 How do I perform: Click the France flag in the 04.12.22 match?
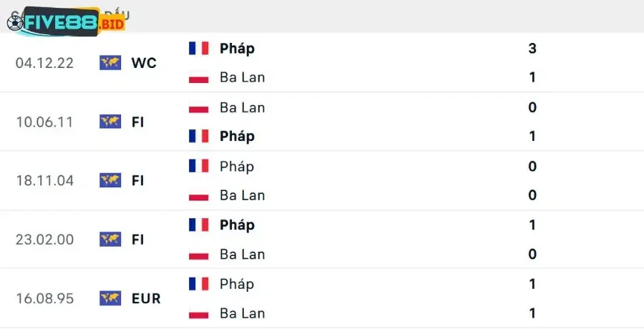click(x=199, y=49)
